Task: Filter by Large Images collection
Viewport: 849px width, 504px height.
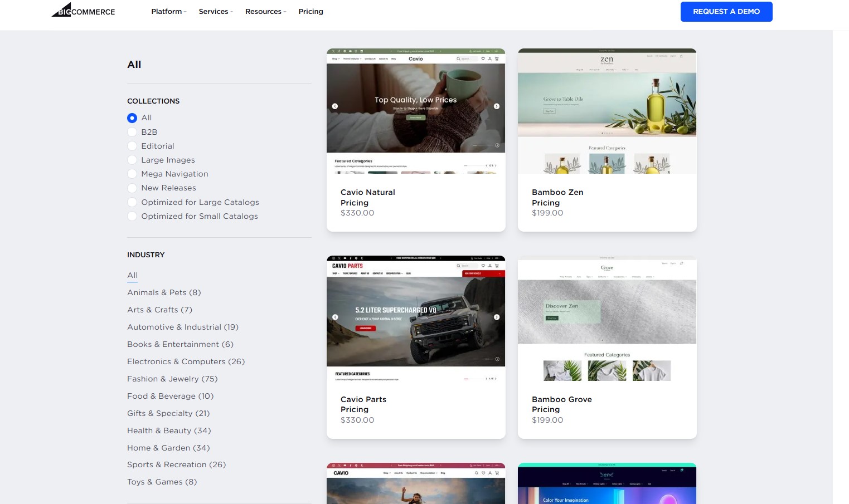Action: [132, 160]
